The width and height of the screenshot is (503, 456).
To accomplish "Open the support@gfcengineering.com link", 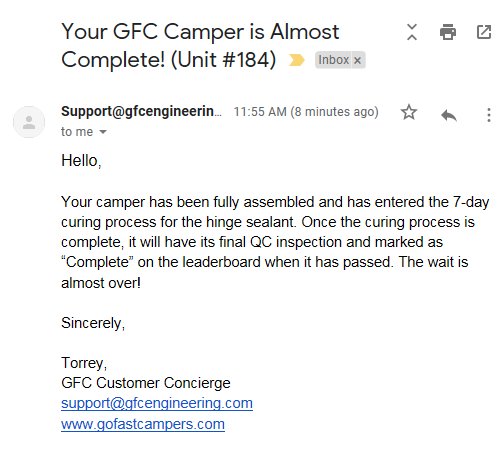I will 157,403.
